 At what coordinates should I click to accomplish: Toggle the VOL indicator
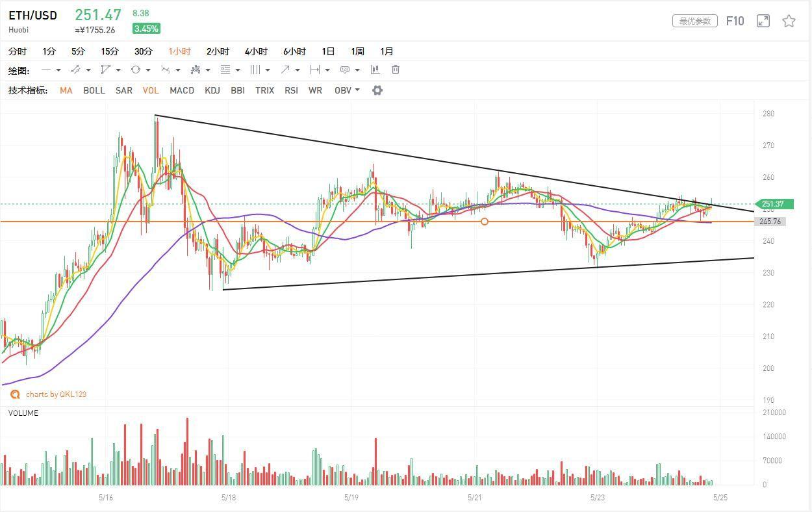click(x=151, y=90)
